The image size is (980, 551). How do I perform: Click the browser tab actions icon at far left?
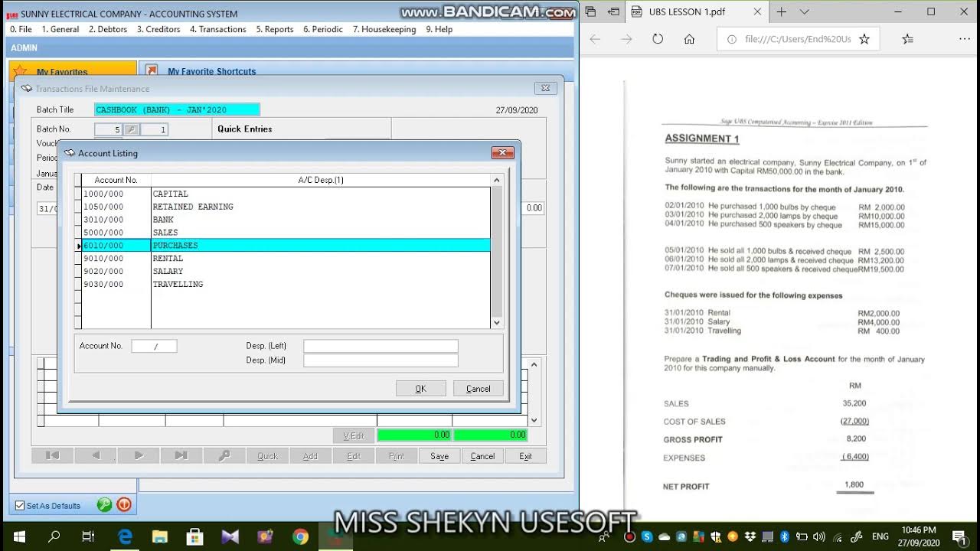pos(590,11)
